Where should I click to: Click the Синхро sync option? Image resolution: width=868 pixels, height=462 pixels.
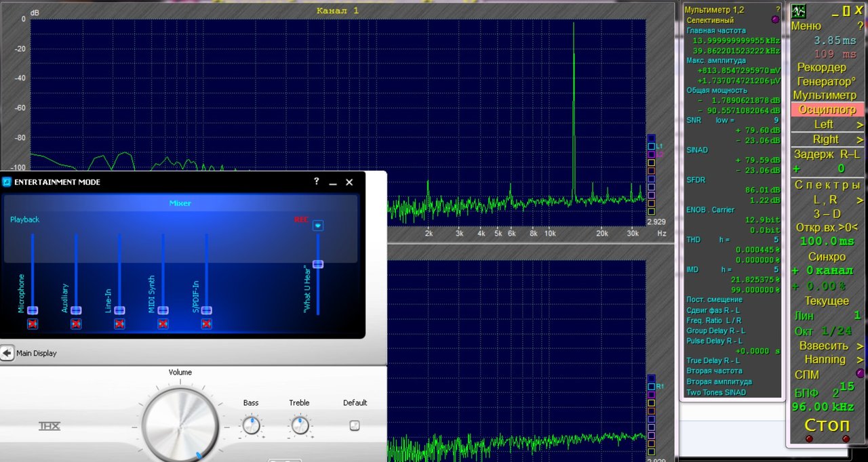coord(827,257)
